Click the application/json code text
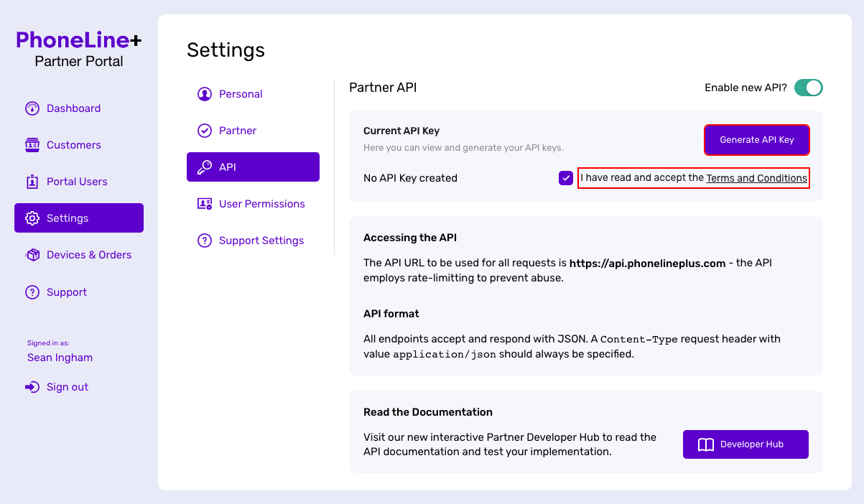The image size is (864, 504). coord(445,354)
